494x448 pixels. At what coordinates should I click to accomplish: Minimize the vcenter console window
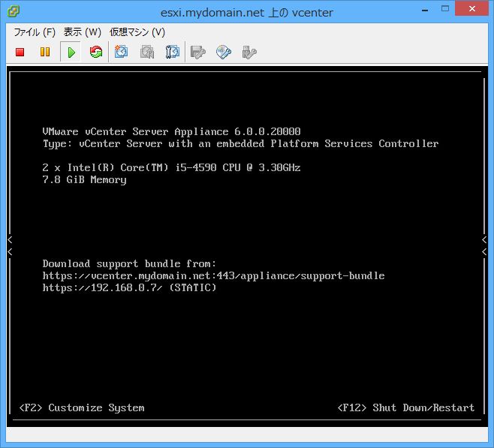[425, 9]
